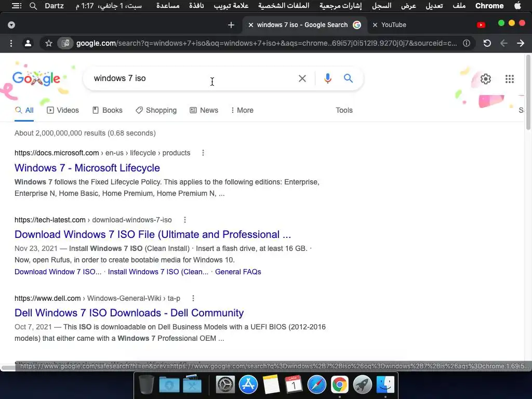Screen dimensions: 532x399
Task: Open the Downloads folder in the Dock
Action: 169,385
